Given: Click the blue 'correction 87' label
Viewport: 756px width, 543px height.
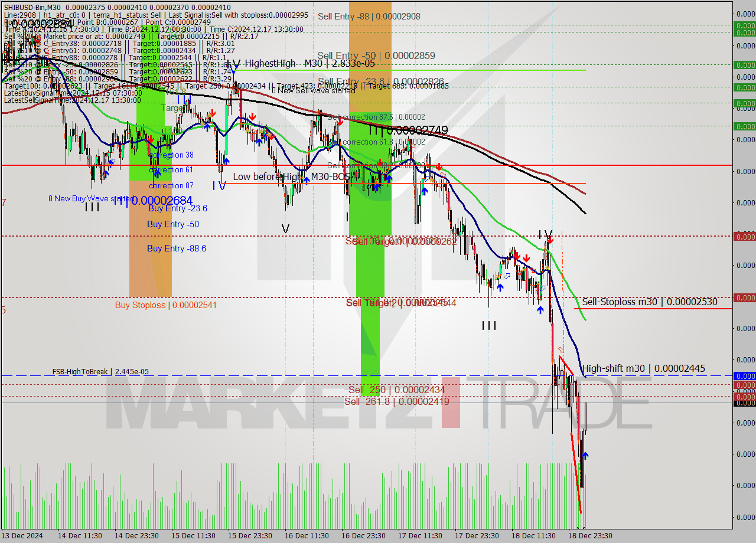Looking at the screenshot, I should point(171,185).
